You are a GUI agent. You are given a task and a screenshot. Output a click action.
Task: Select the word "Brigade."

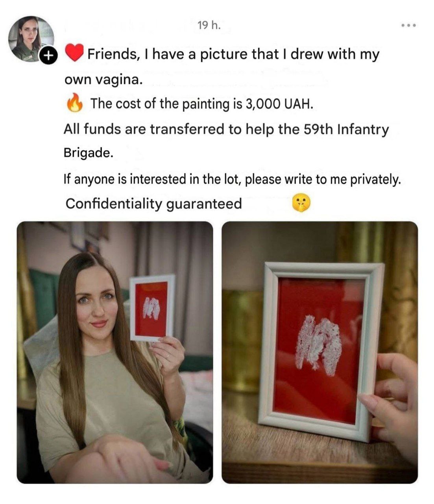click(89, 153)
